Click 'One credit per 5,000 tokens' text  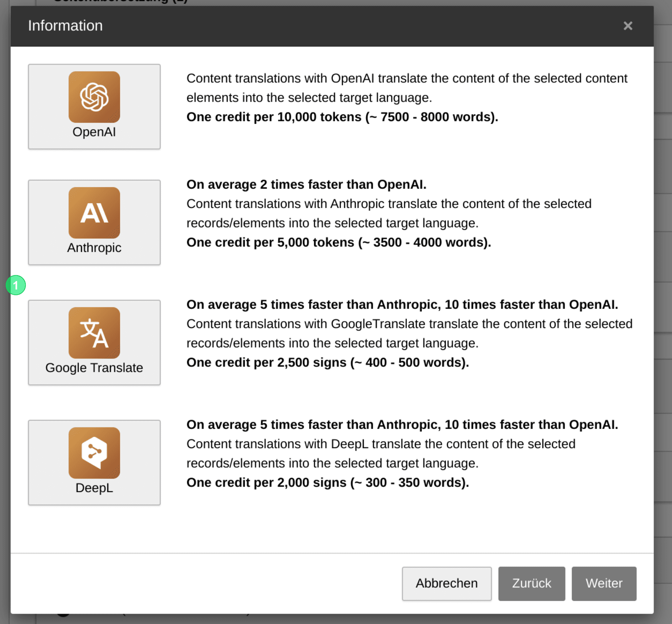click(339, 242)
